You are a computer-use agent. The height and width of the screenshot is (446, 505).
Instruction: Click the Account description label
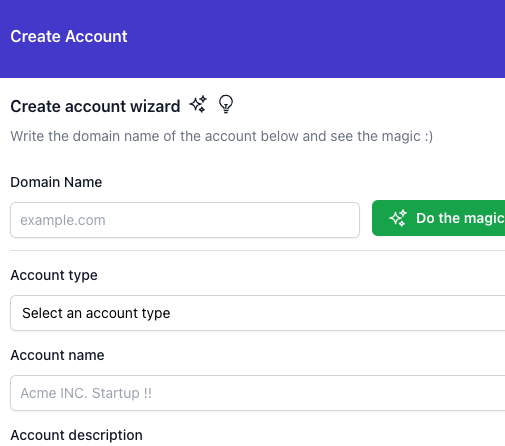(x=76, y=435)
